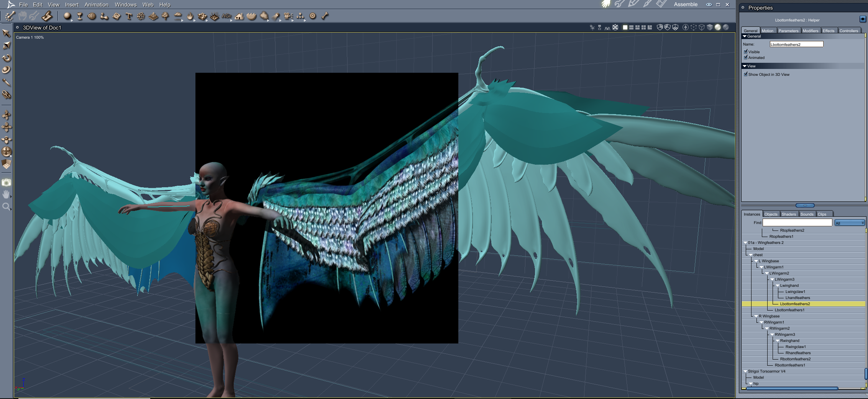Insert a camera from the toolbar
Screen dimensions: 868x399
(288, 16)
